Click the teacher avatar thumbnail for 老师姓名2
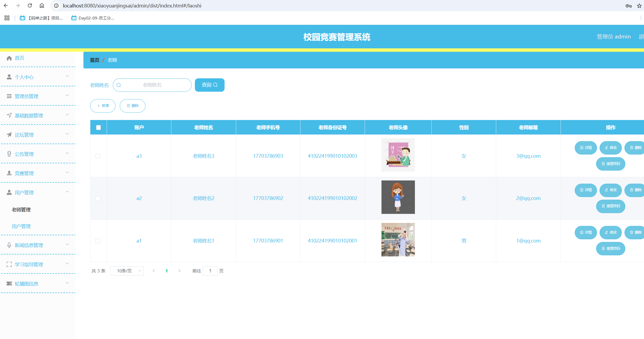The width and height of the screenshot is (644, 339). click(x=398, y=197)
